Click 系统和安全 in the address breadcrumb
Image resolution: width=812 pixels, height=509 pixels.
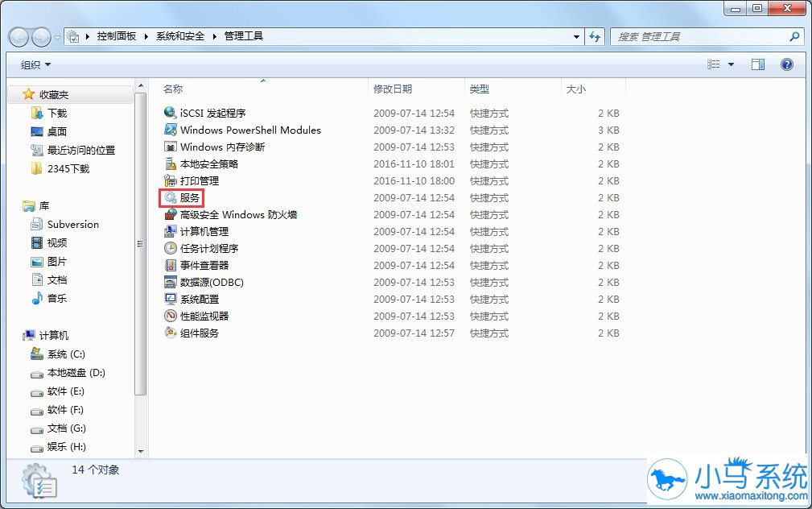click(x=180, y=36)
